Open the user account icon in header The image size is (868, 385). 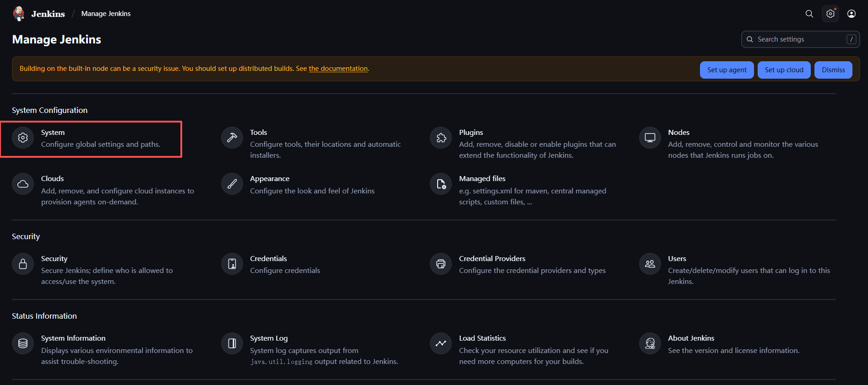(852, 14)
